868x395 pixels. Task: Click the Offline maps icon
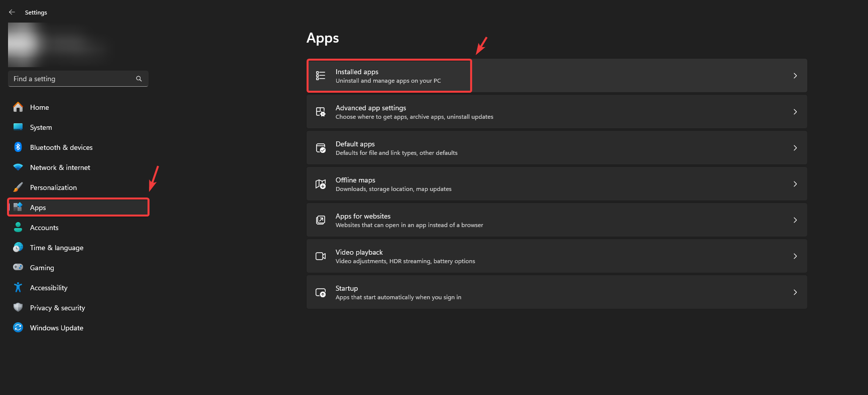pyautogui.click(x=321, y=184)
